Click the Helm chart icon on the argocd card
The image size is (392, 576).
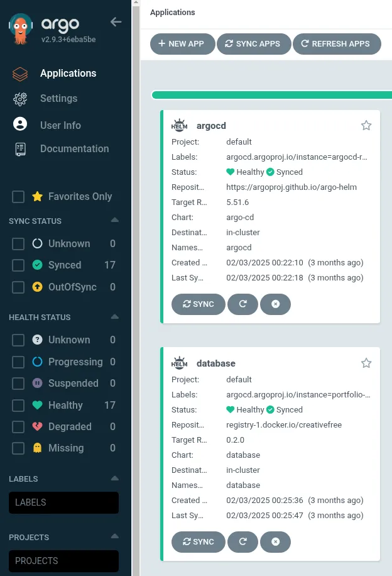pos(180,125)
